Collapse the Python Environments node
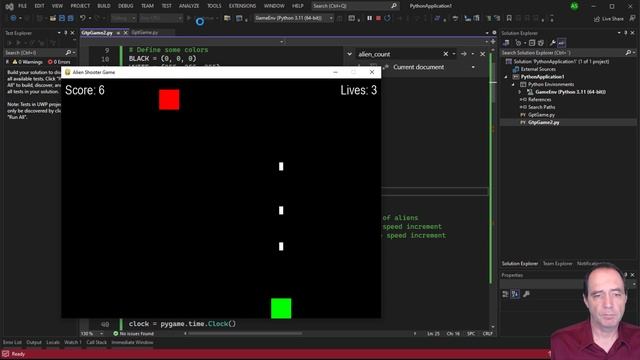Image resolution: width=640 pixels, height=360 pixels. (513, 84)
